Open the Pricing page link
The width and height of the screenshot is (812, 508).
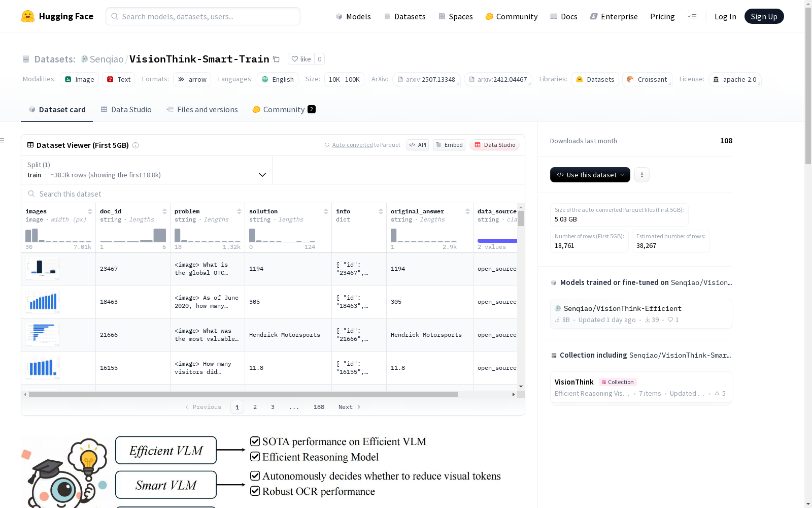pyautogui.click(x=662, y=16)
